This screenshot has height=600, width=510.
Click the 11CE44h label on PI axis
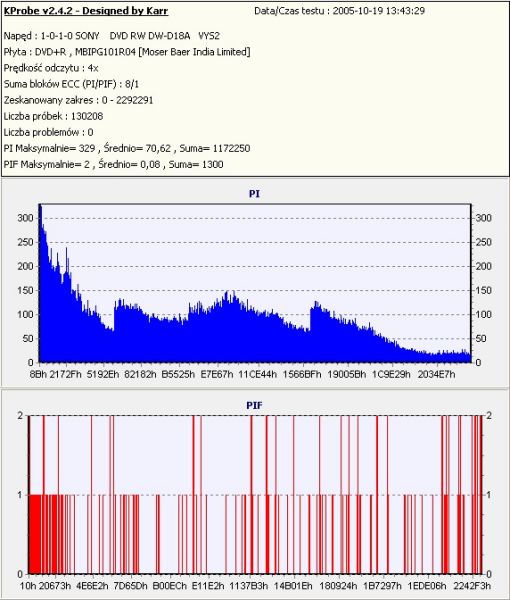coord(257,374)
